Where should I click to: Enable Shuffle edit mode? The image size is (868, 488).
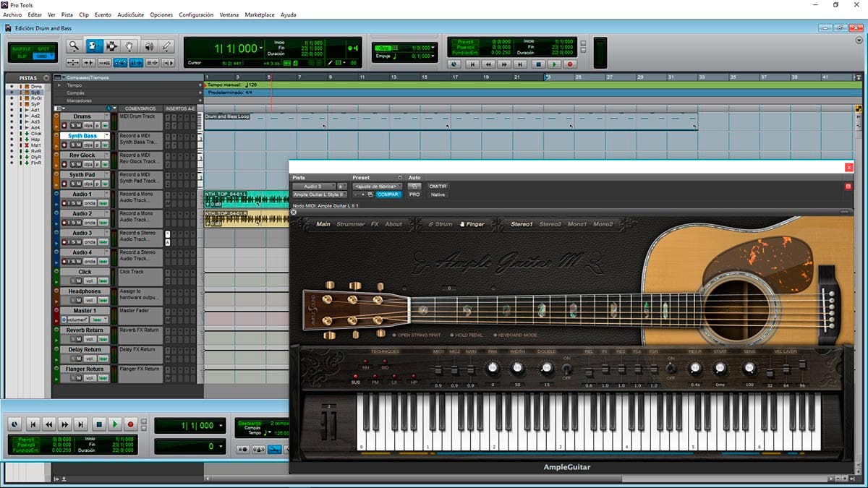[x=22, y=49]
